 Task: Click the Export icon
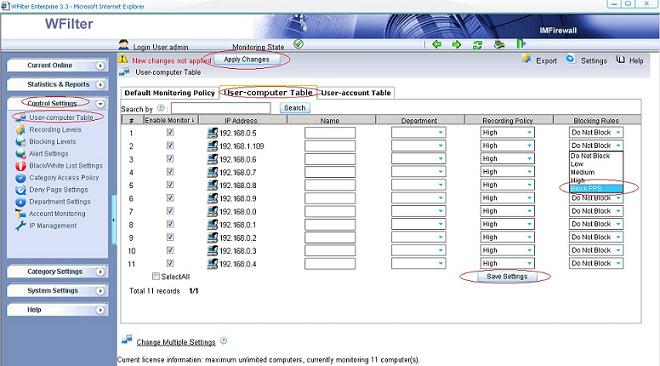pyautogui.click(x=526, y=59)
